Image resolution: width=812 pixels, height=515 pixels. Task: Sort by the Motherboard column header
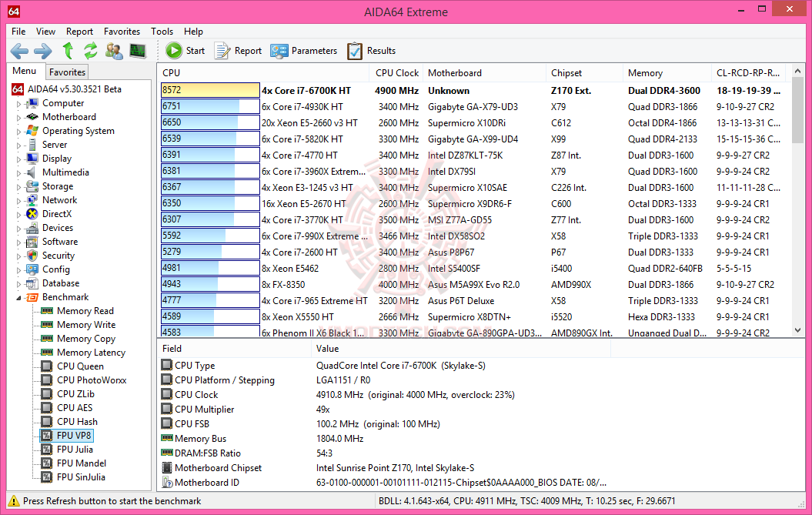pyautogui.click(x=484, y=73)
